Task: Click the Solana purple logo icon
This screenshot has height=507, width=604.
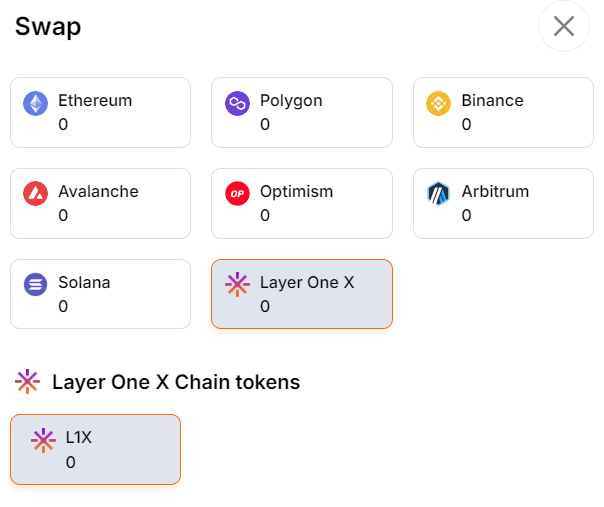Action: [36, 285]
